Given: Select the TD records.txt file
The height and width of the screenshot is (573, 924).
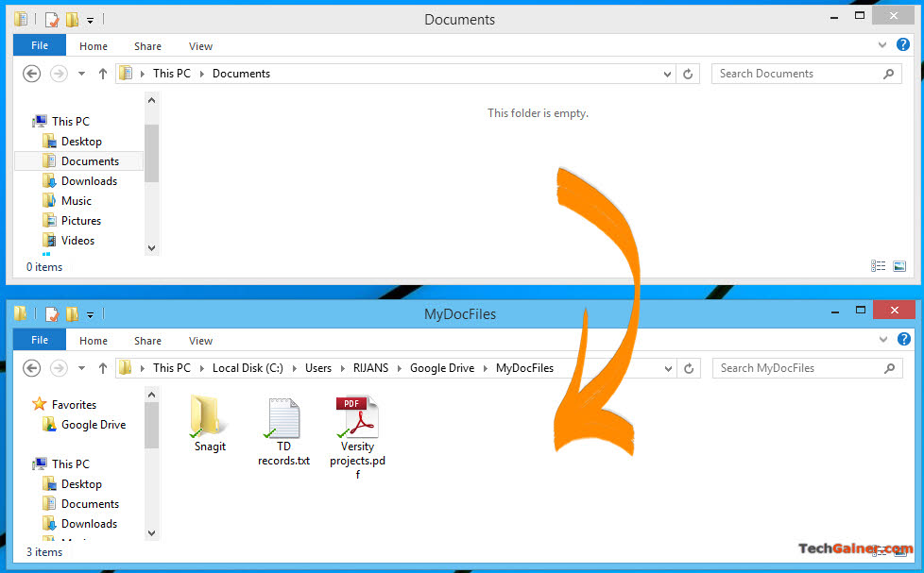Looking at the screenshot, I should (283, 418).
